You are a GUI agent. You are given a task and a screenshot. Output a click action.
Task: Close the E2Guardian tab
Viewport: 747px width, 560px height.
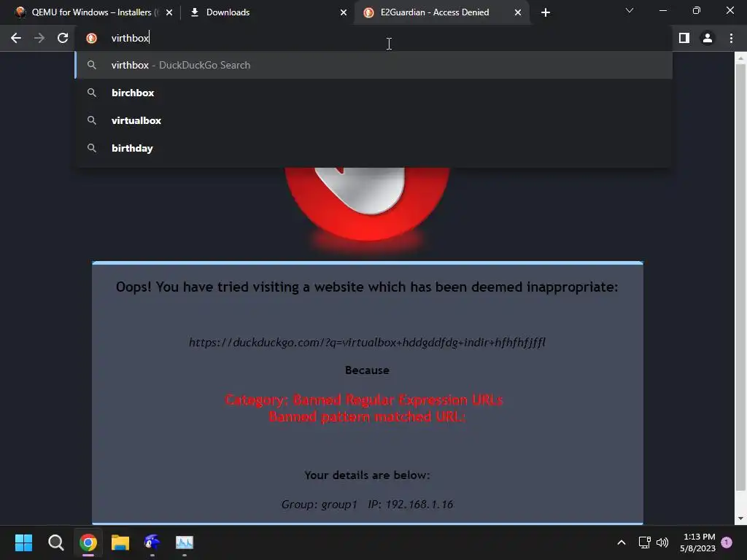(x=518, y=12)
